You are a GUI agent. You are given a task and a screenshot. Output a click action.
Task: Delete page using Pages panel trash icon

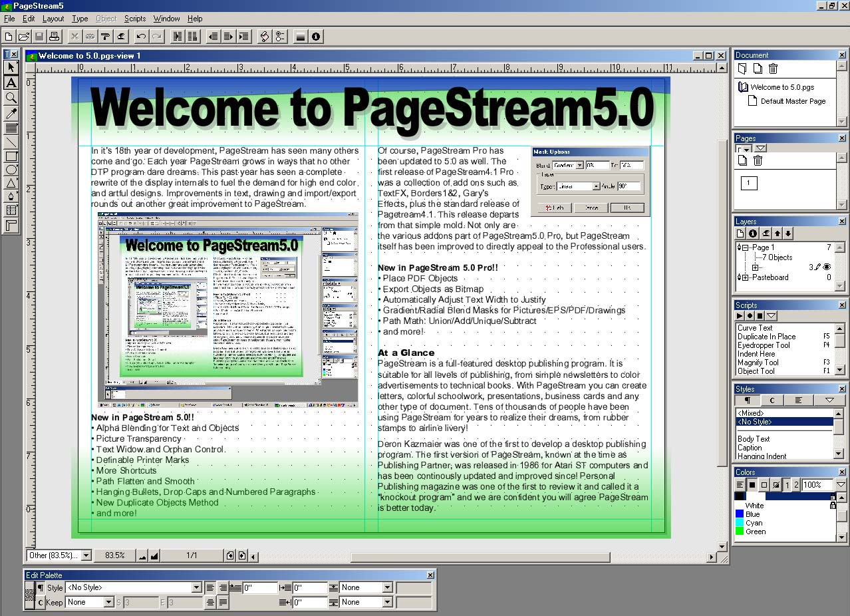coord(758,160)
